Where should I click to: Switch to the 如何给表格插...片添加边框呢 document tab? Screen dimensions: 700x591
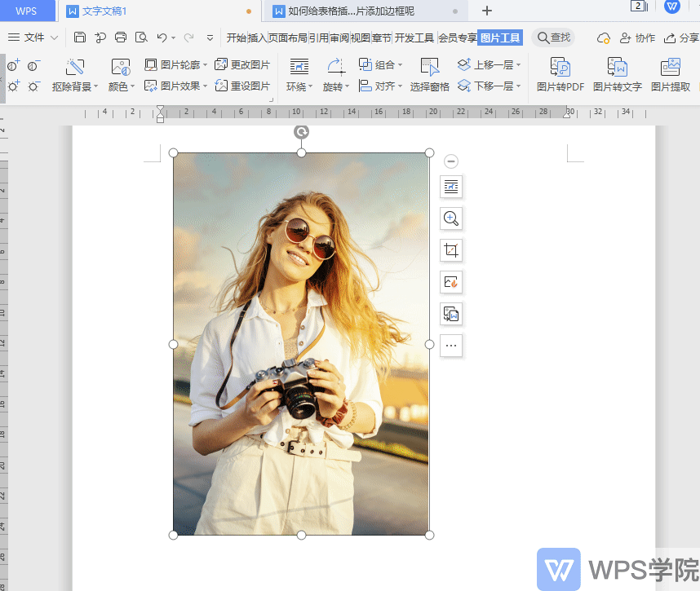tap(366, 11)
